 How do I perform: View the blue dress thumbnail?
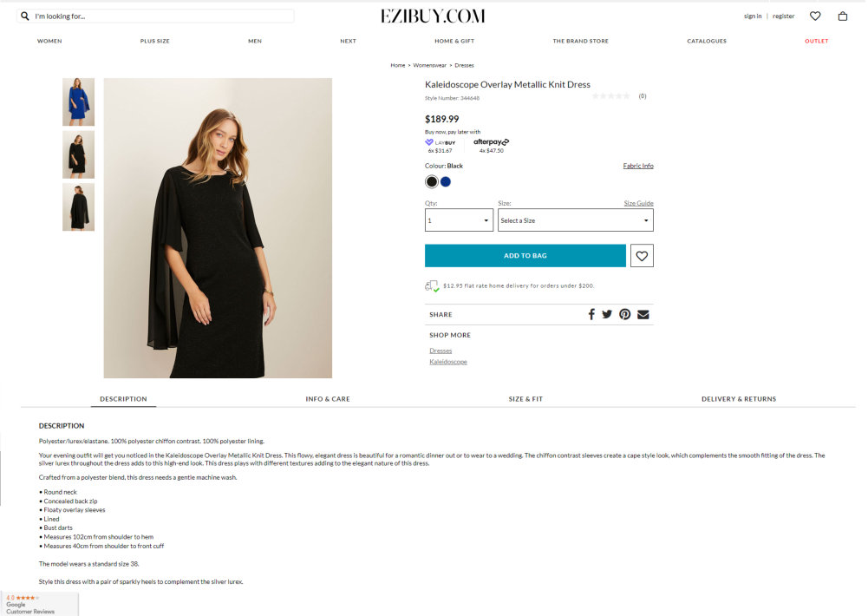coord(79,102)
